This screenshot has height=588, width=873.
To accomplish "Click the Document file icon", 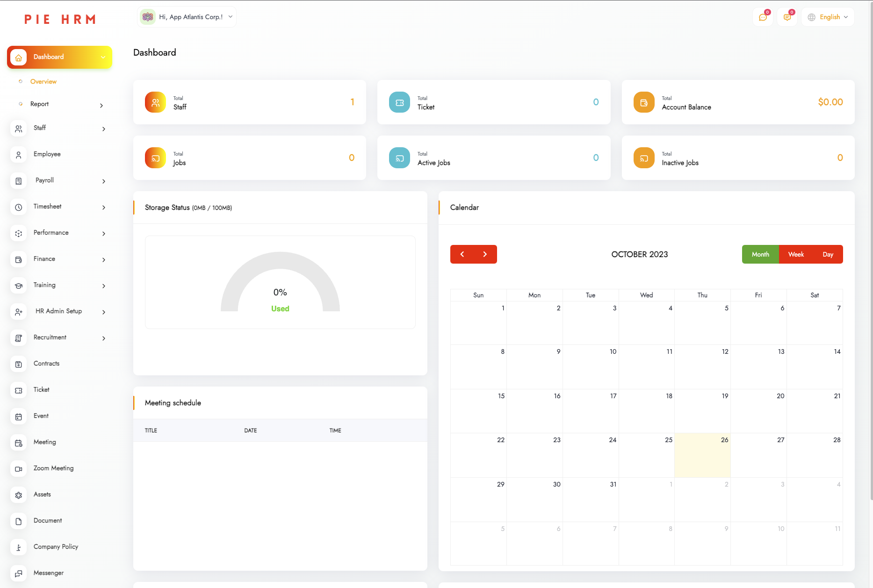I will pos(18,521).
